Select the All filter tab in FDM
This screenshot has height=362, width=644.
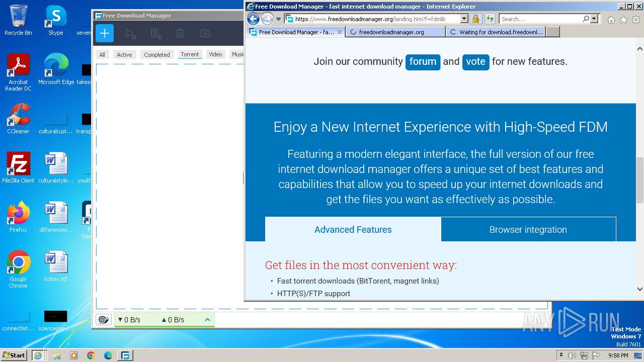coord(102,55)
